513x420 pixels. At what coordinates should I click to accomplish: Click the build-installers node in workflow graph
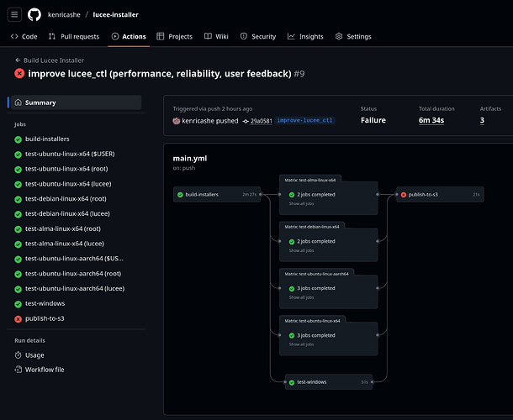tap(217, 195)
